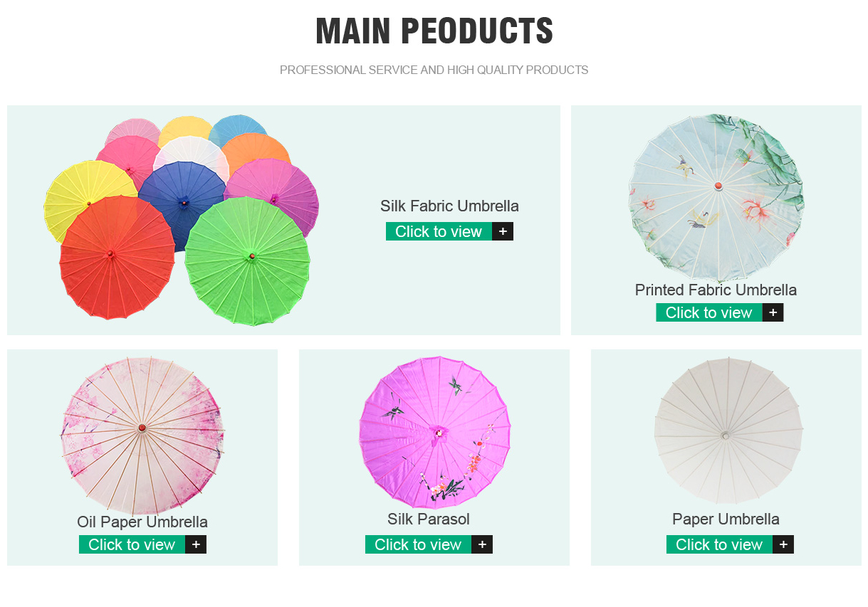Image resolution: width=868 pixels, height=607 pixels.
Task: Click 'Click to view' for Paper Umbrella
Action: [719, 544]
